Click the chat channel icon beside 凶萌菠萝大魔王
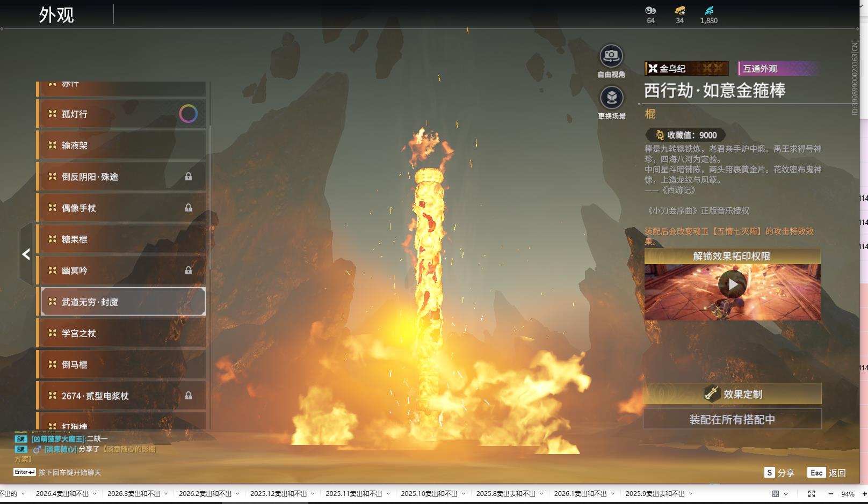The image size is (868, 504). click(x=21, y=439)
